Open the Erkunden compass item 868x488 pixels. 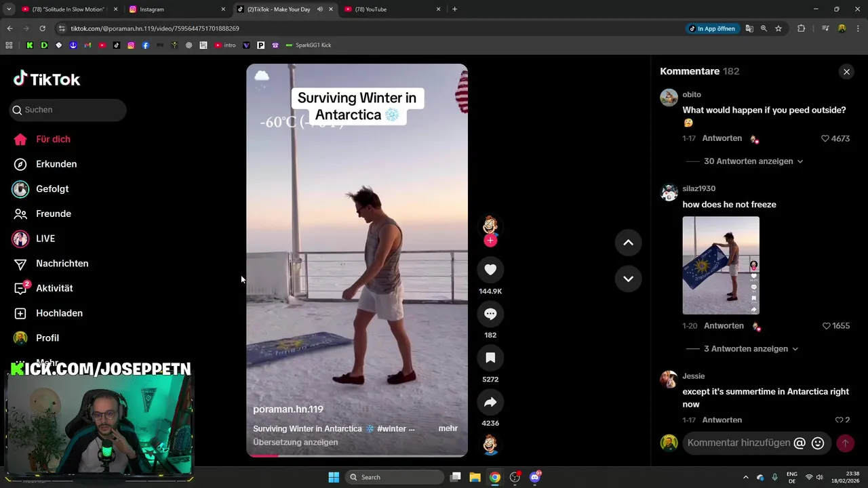click(46, 164)
